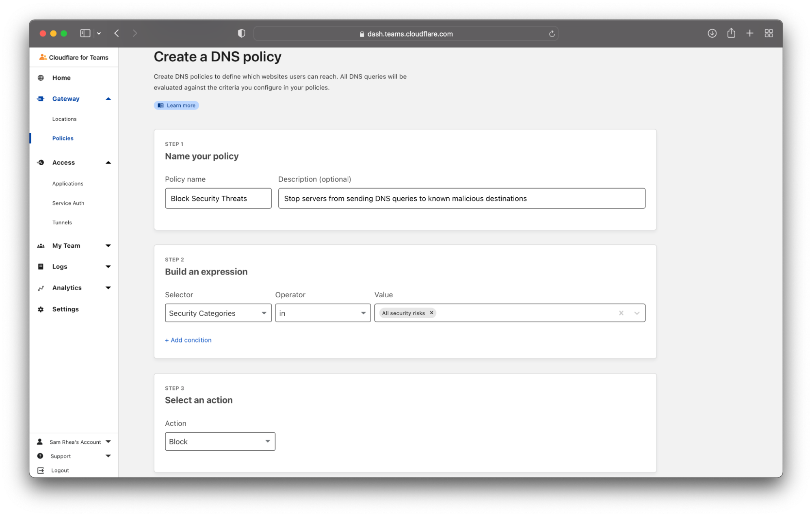Viewport: 812px width, 516px height.
Task: Click the Analytics chart icon
Action: click(41, 288)
